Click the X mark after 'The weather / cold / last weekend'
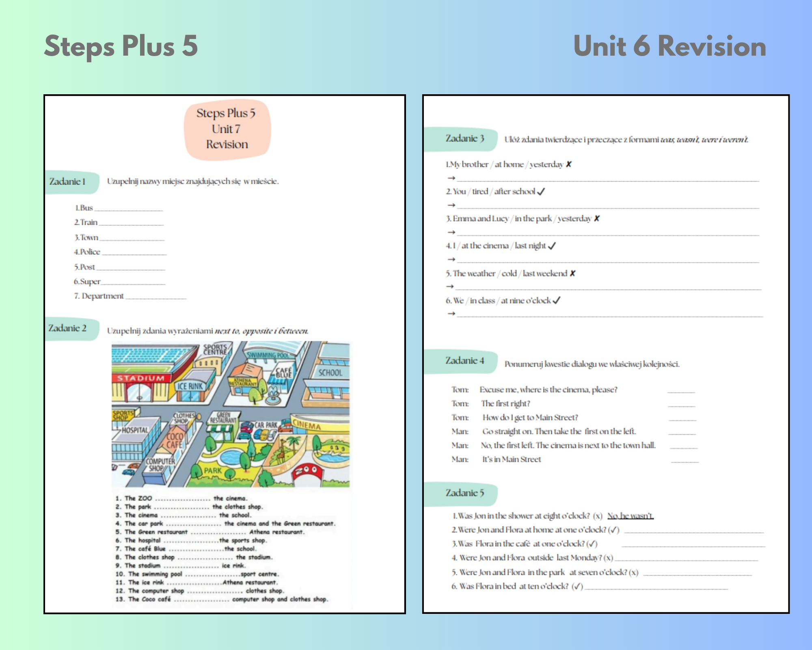This screenshot has height=650, width=812. 572,273
